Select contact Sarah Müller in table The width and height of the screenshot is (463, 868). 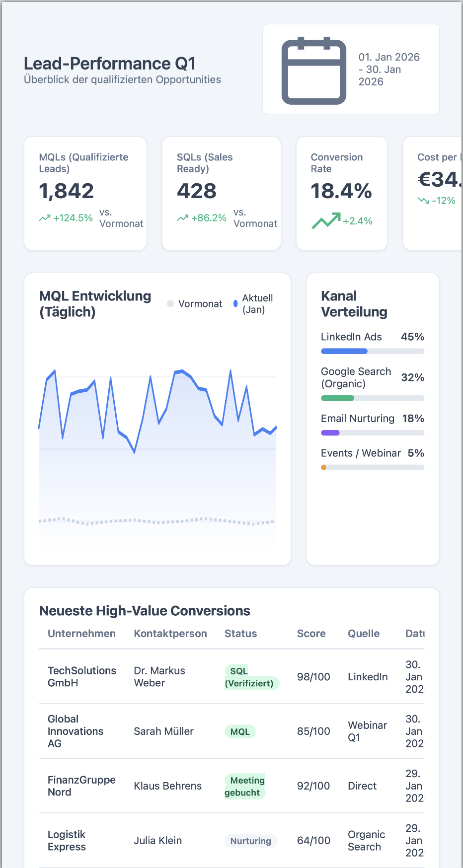(x=163, y=731)
